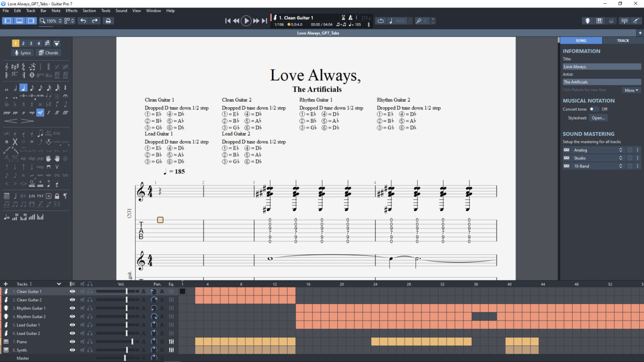The image size is (644, 362).
Task: Toggle the metronome icon
Action: [351, 18]
